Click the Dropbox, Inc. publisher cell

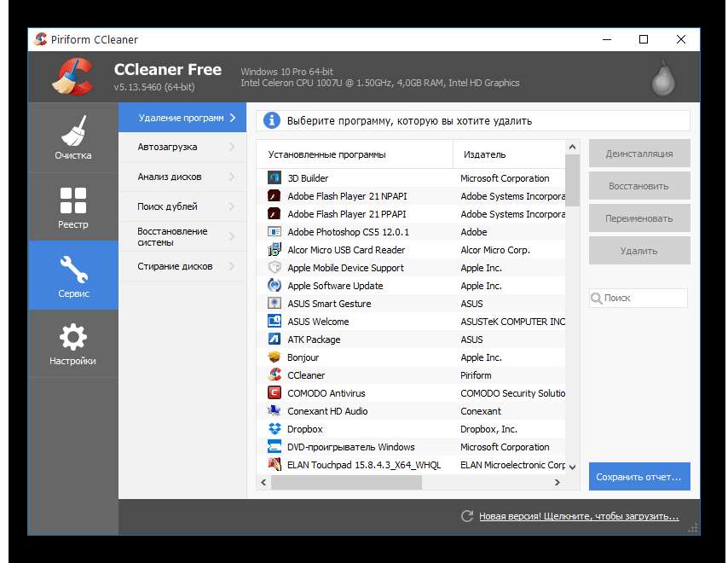pos(488,429)
